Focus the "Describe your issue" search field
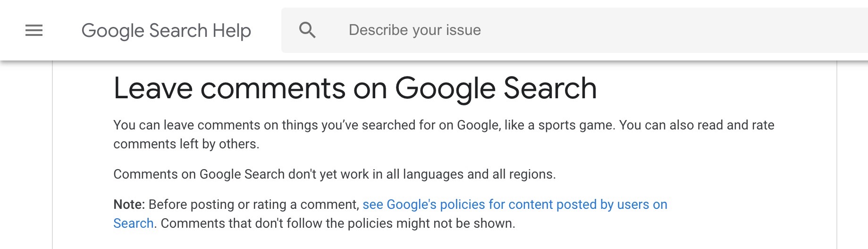The height and width of the screenshot is (249, 868). click(x=414, y=30)
